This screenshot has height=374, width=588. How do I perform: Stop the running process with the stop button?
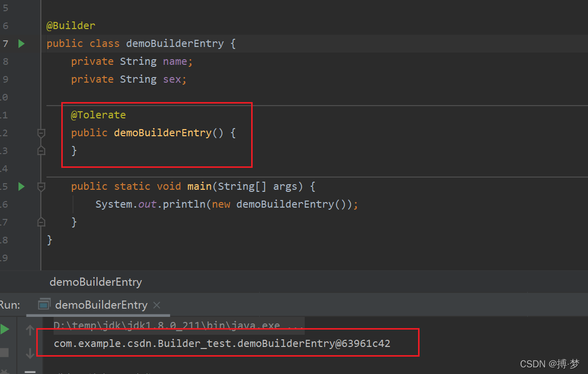pyautogui.click(x=4, y=352)
